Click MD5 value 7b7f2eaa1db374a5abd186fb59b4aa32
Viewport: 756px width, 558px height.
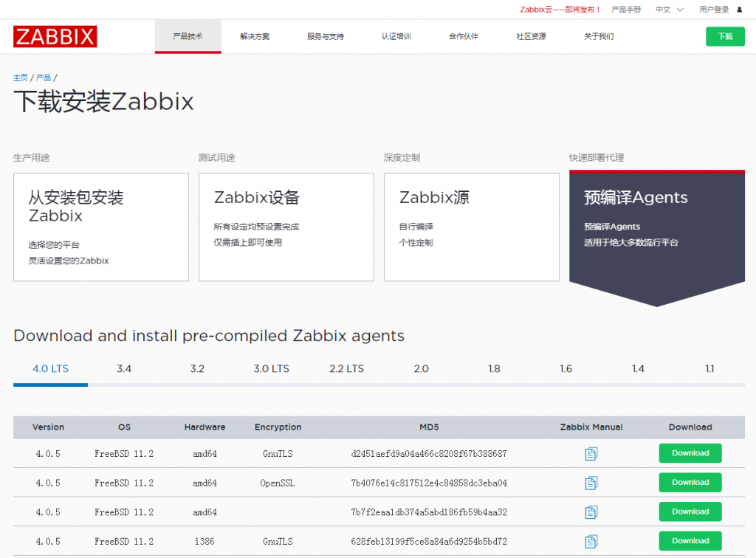(x=429, y=512)
